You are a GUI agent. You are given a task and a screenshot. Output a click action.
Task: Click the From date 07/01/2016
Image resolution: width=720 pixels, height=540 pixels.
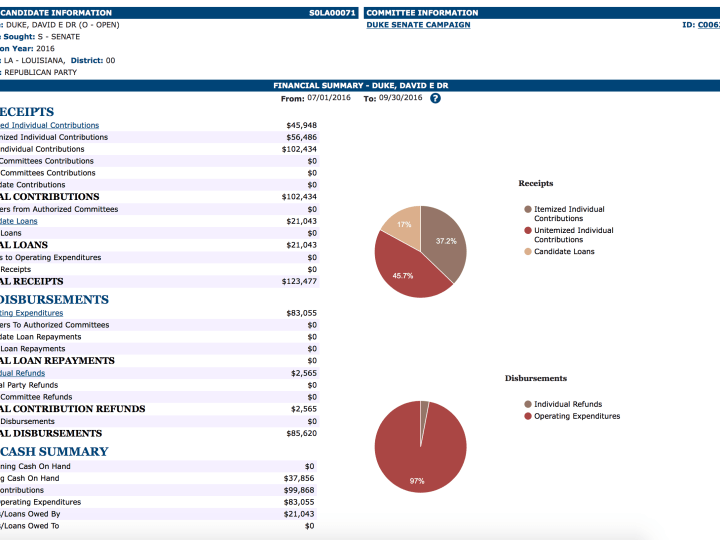(x=330, y=99)
